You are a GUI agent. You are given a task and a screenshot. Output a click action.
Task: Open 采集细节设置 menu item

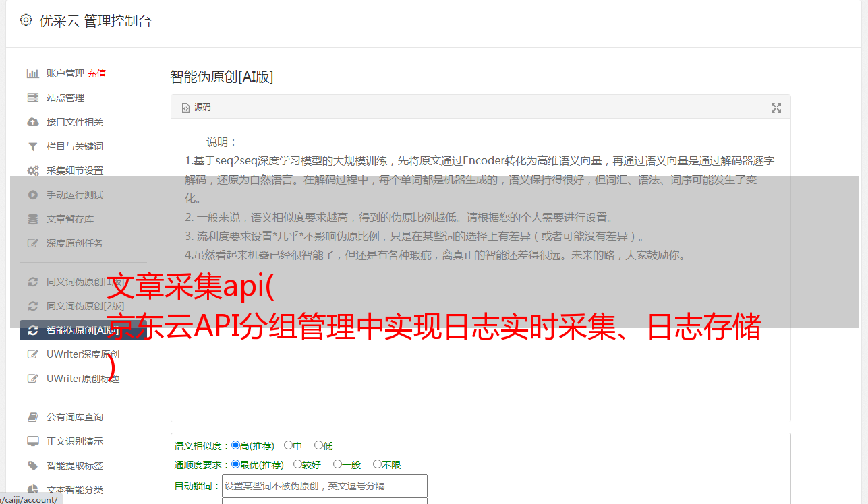[x=75, y=170]
